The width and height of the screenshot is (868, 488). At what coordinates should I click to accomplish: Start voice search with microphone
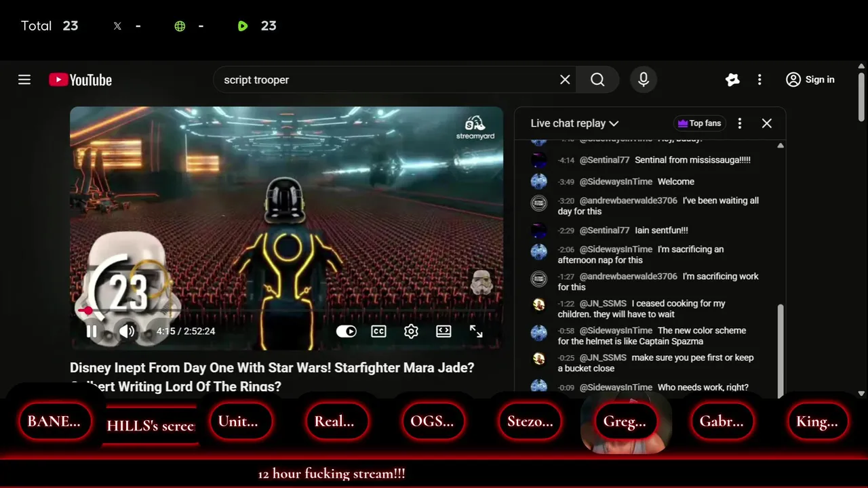(644, 80)
